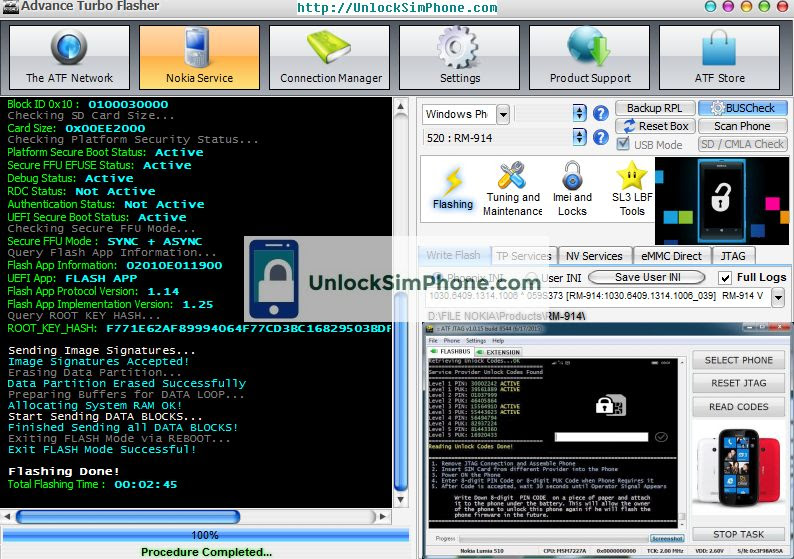794x559 pixels.
Task: Switch to the JTAG tab
Action: pyautogui.click(x=733, y=256)
